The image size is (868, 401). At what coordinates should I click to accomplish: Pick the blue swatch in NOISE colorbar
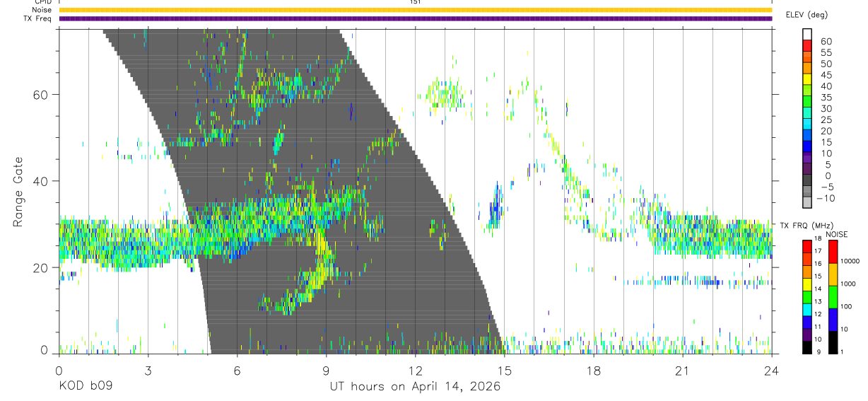tap(833, 319)
